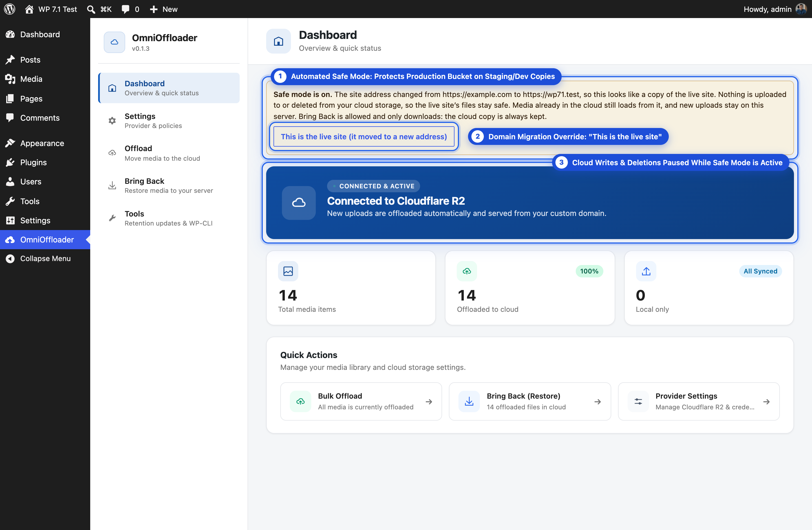Click the download icon on the Bring Back (Restore) card
The height and width of the screenshot is (530, 812).
tap(469, 401)
